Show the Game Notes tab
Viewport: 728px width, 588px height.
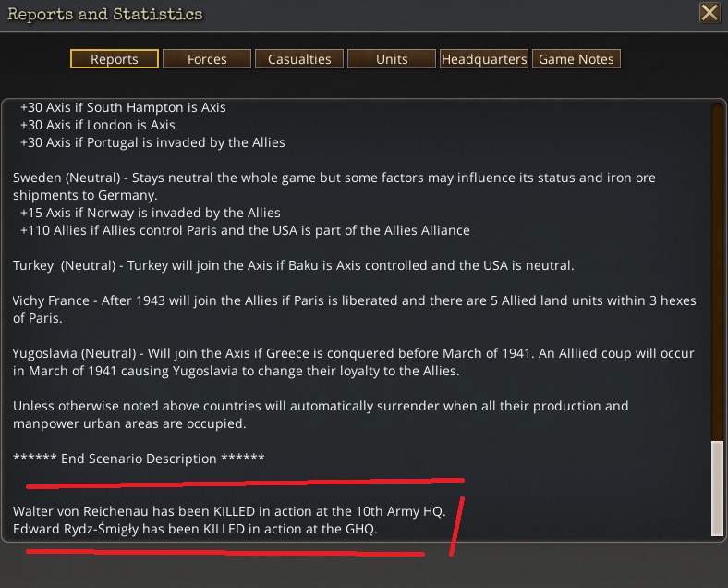tap(576, 59)
